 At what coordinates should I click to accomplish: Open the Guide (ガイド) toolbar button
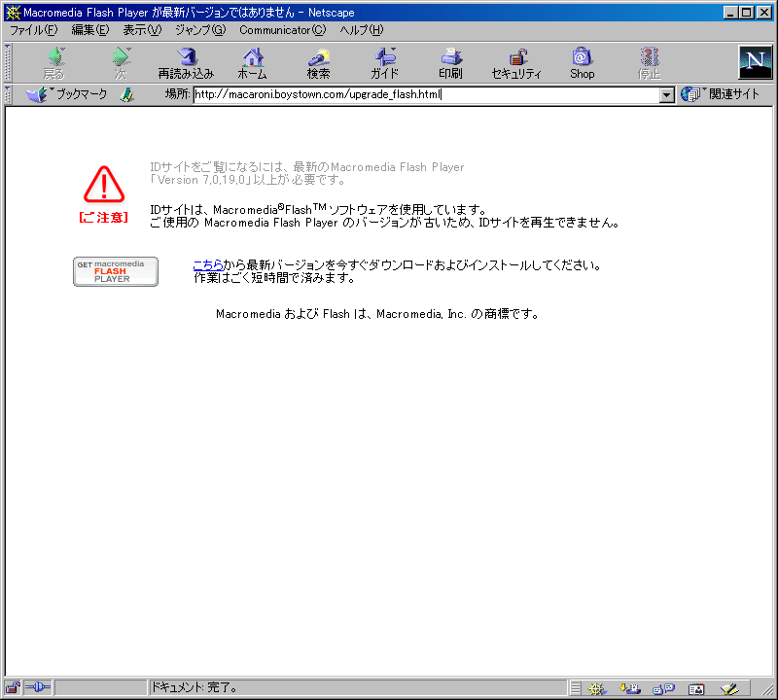click(x=384, y=63)
